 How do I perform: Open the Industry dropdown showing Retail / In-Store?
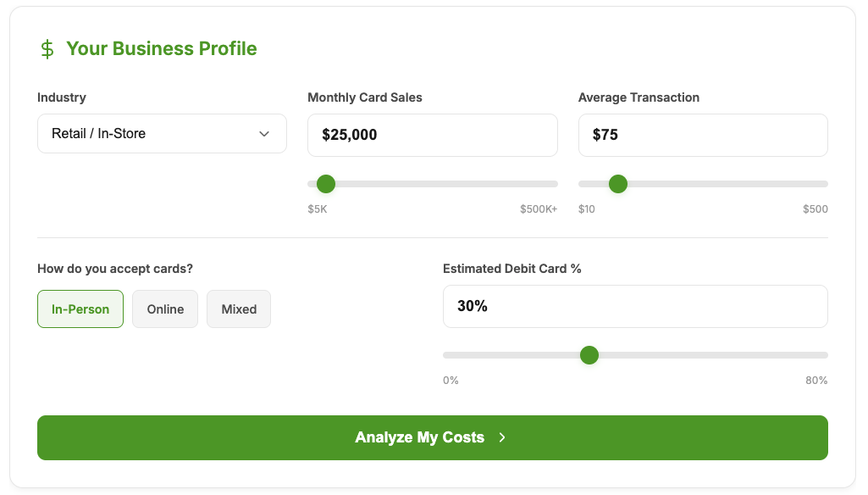(x=162, y=134)
